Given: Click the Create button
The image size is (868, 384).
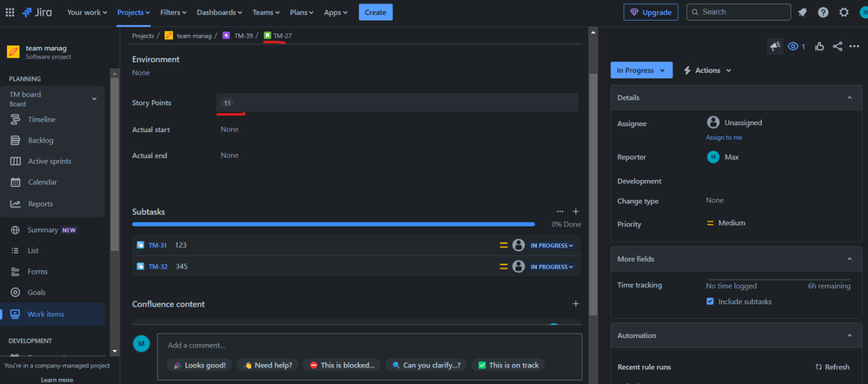Looking at the screenshot, I should (375, 12).
